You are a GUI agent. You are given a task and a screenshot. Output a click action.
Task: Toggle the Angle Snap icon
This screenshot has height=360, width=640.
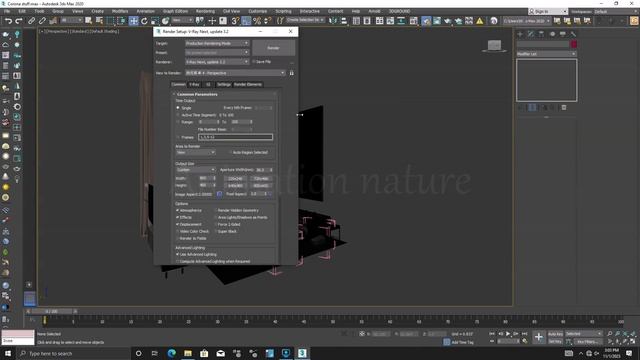point(246,21)
